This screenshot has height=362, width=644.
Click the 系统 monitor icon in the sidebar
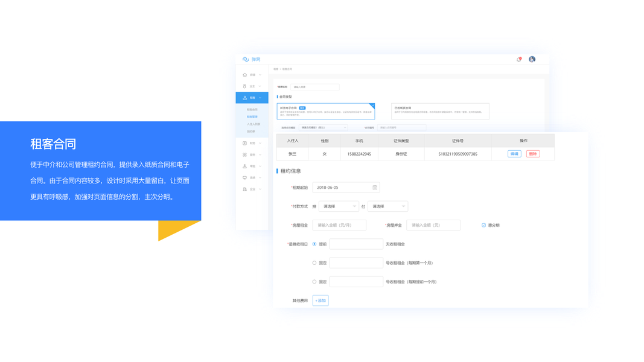coord(245,178)
